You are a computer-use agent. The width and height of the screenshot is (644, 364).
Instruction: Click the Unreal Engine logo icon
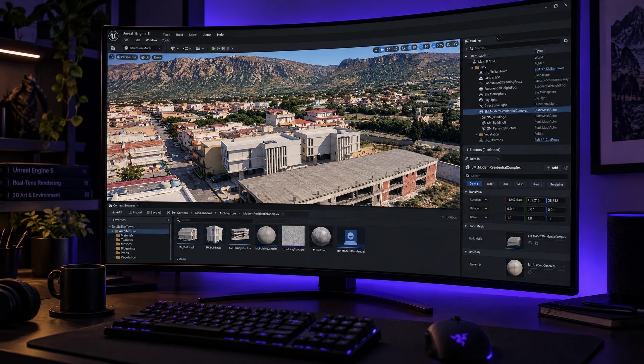[x=113, y=36]
